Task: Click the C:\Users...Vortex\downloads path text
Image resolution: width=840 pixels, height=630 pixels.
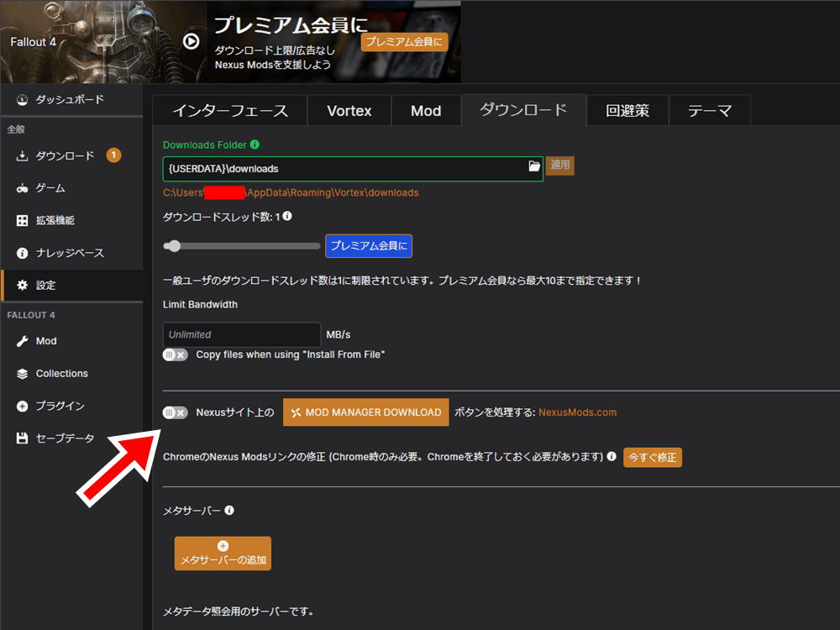Action: pyautogui.click(x=291, y=193)
